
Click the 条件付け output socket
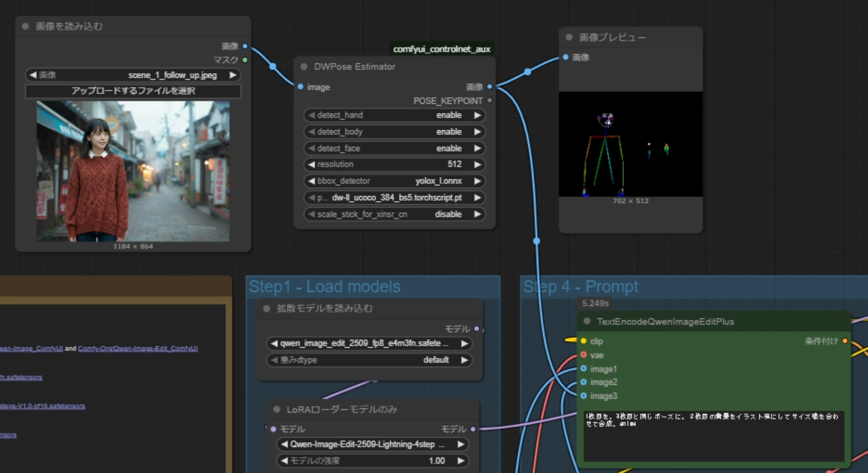845,341
